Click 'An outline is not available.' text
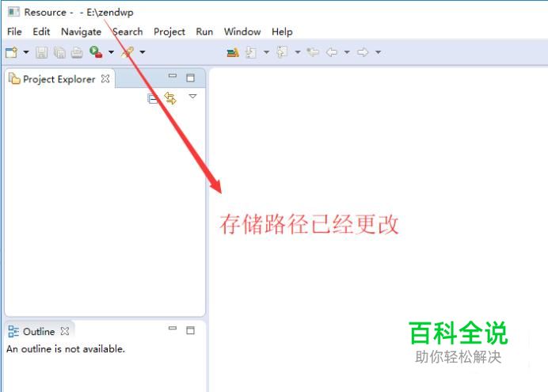This screenshot has width=548, height=392. point(66,348)
